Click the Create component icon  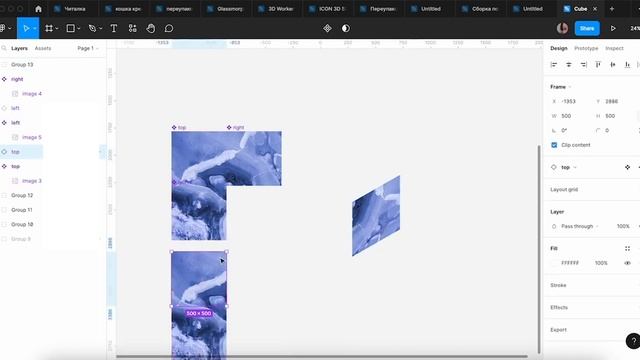[x=327, y=28]
